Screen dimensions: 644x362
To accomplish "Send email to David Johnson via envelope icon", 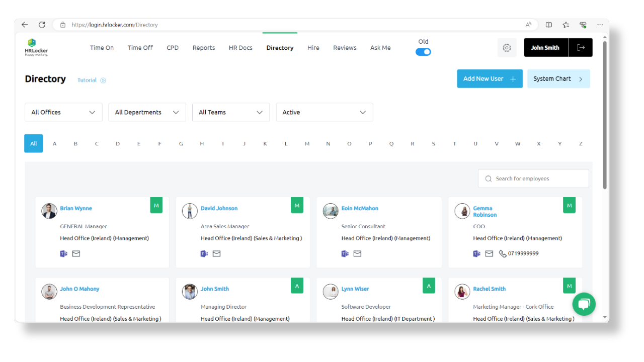I will point(216,253).
